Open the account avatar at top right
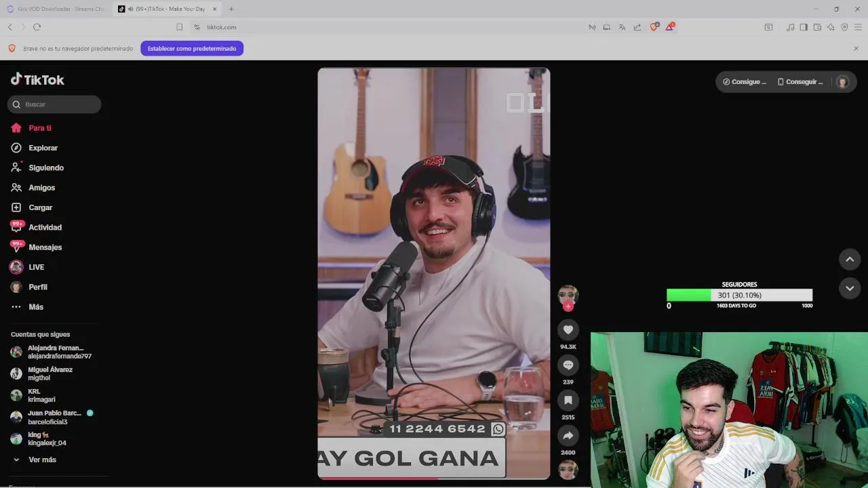Image resolution: width=868 pixels, height=488 pixels. [x=843, y=81]
